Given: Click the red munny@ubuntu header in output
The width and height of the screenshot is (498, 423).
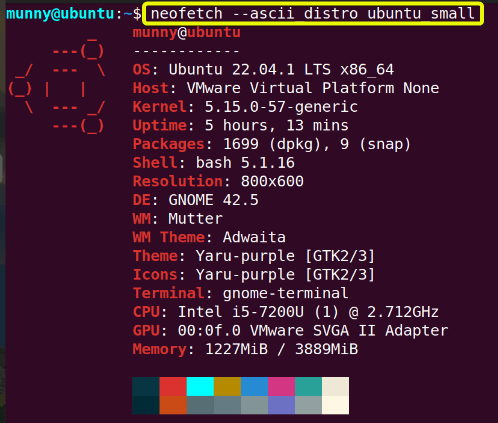Looking at the screenshot, I should tap(187, 33).
